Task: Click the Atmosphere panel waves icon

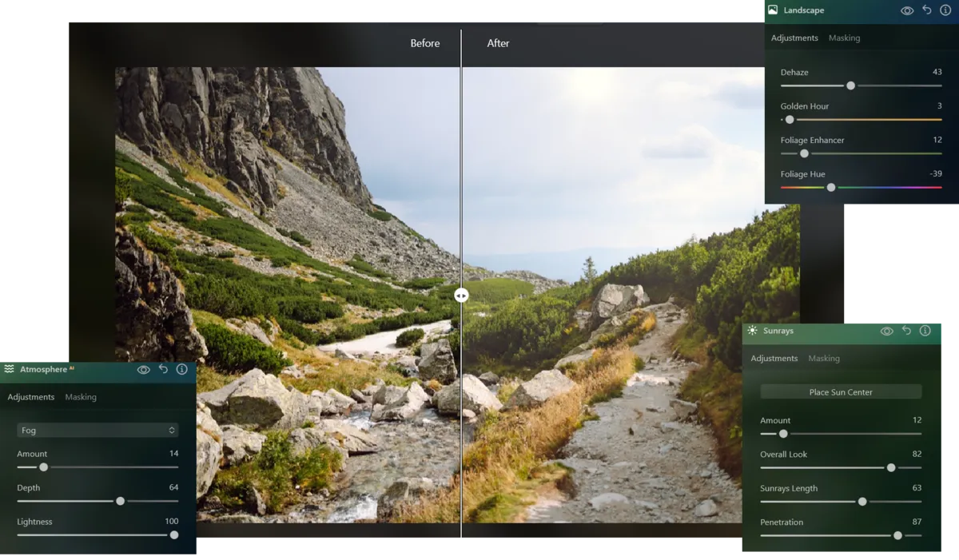Action: pos(10,369)
